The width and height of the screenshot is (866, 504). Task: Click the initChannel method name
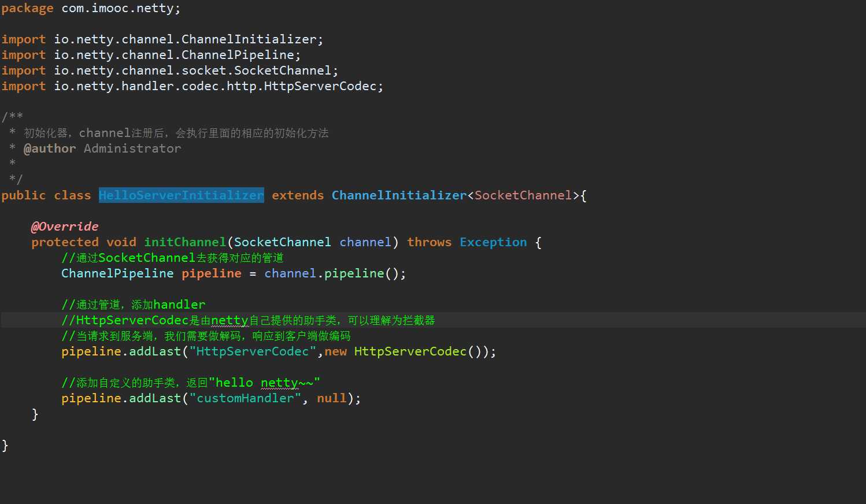click(185, 242)
